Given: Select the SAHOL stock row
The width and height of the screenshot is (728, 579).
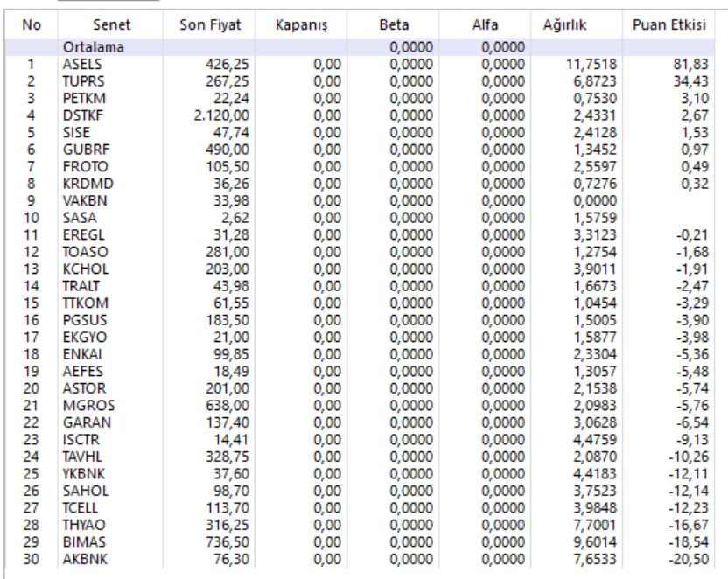Looking at the screenshot, I should point(360,491).
